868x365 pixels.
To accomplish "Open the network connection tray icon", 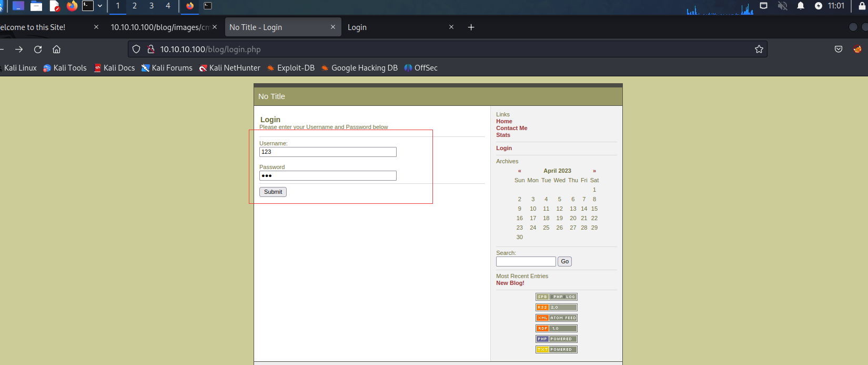I will point(763,6).
